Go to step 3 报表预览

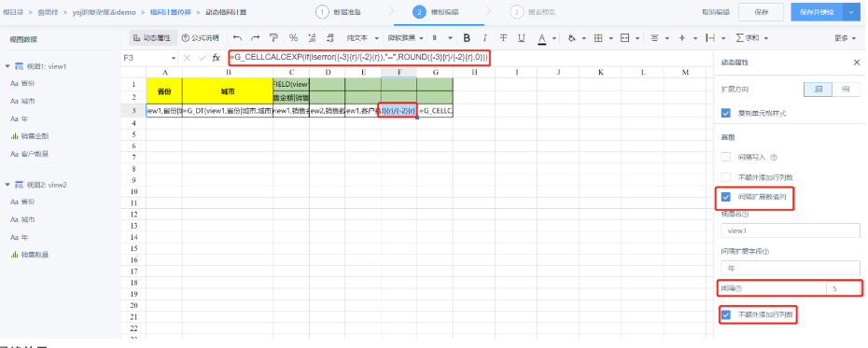533,11
